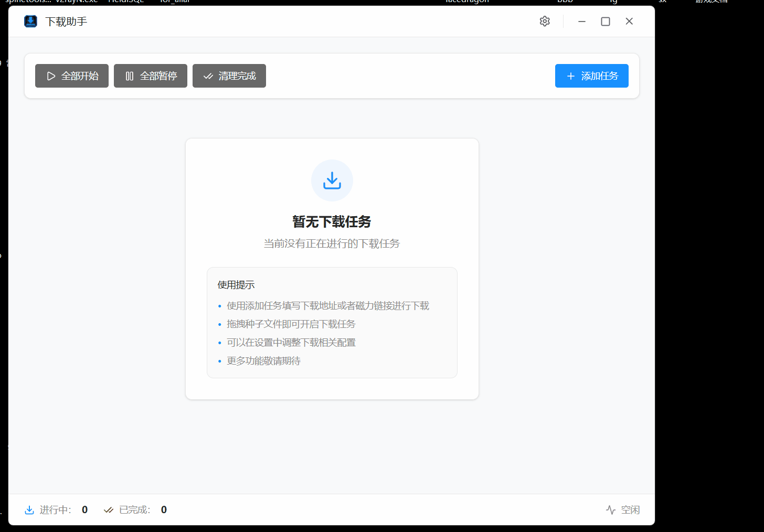This screenshot has width=764, height=532.
Task: Click the 空闲 status label
Action: point(630,509)
